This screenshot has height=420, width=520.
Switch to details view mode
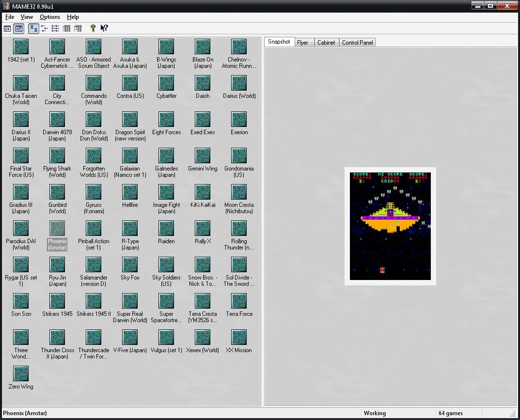coord(67,29)
